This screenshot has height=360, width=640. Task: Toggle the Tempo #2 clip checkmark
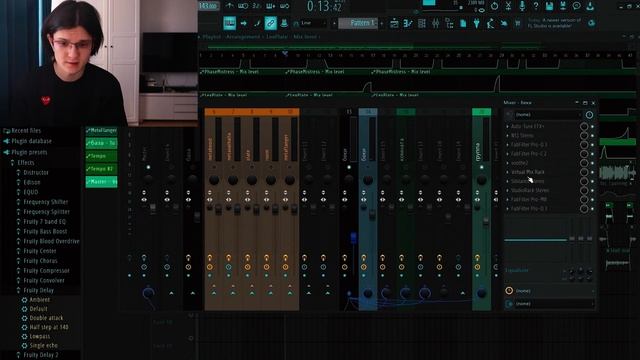(x=88, y=169)
